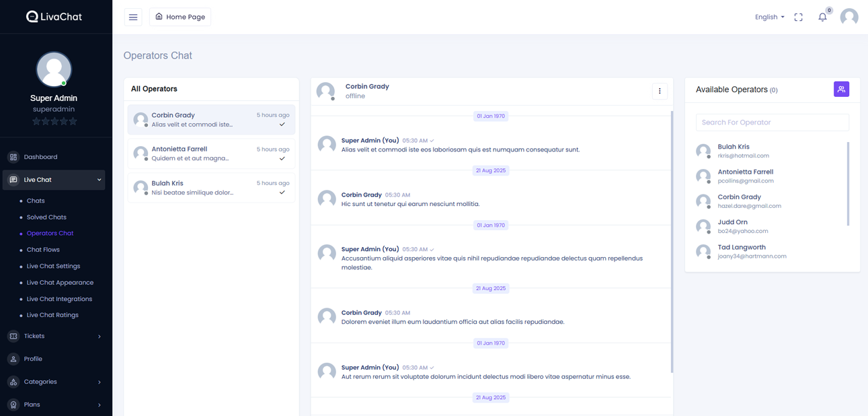Open Antonietta Farrell conversation in All Operators
The image size is (868, 416).
[x=211, y=153]
